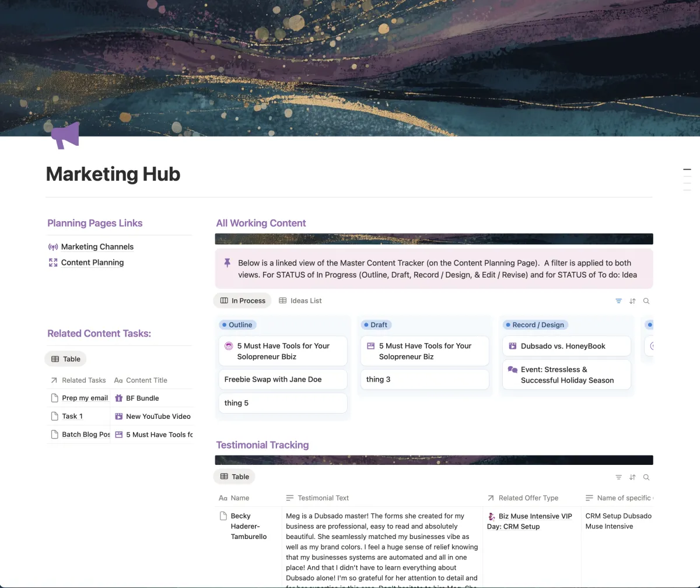700x588 pixels.
Task: Click the Becky testimonial text cell
Action: point(383,547)
